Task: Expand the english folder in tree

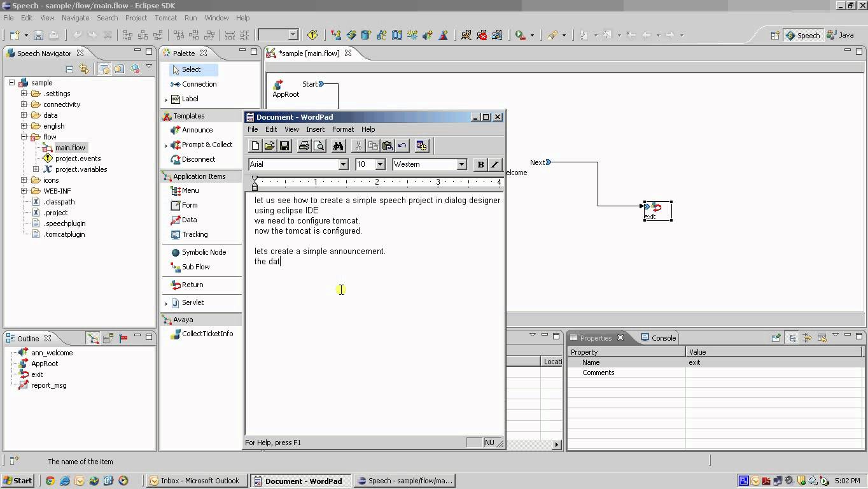Action: (x=24, y=126)
